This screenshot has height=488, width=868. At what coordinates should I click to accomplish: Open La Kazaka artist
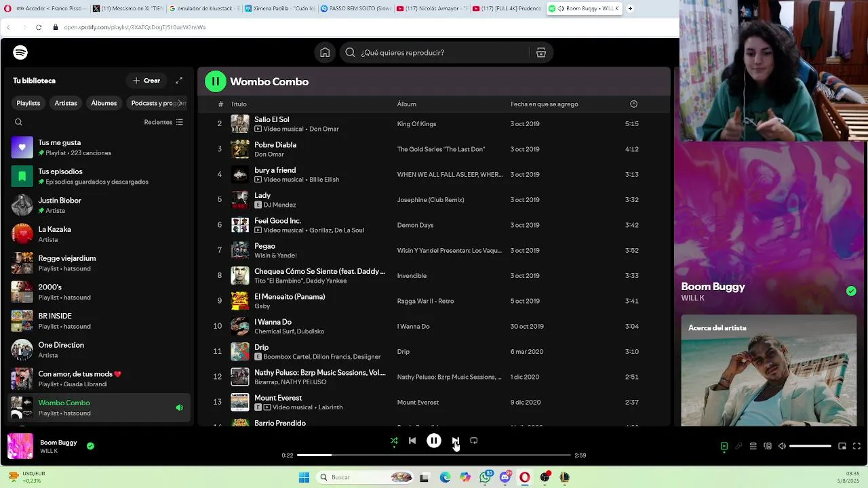(x=98, y=234)
